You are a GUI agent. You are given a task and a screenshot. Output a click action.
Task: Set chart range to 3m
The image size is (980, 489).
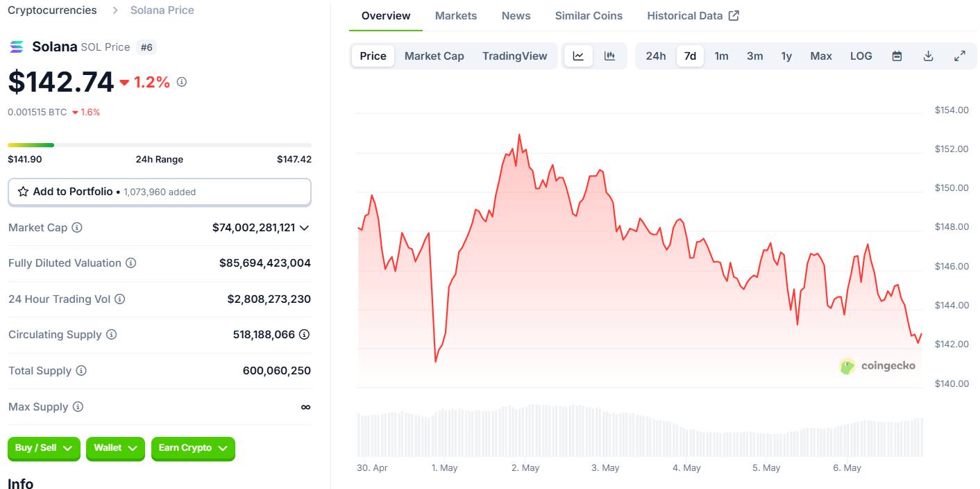click(754, 56)
